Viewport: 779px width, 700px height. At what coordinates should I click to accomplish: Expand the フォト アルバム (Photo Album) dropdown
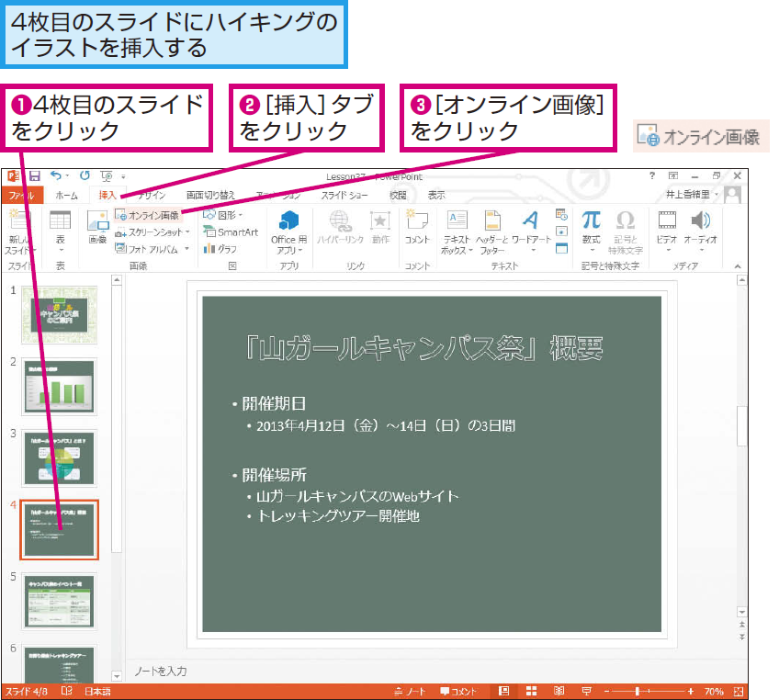point(187,248)
